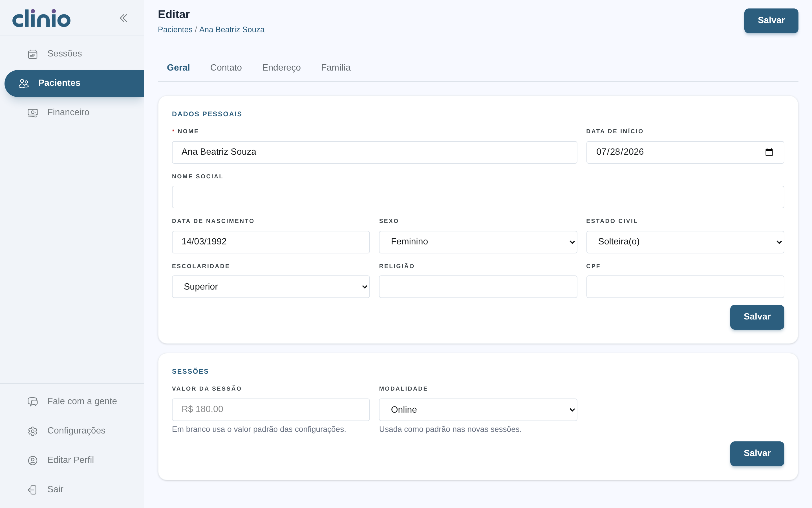Screen dimensions: 812x508
Task: Open the Estado Civil dropdown
Action: (685, 242)
